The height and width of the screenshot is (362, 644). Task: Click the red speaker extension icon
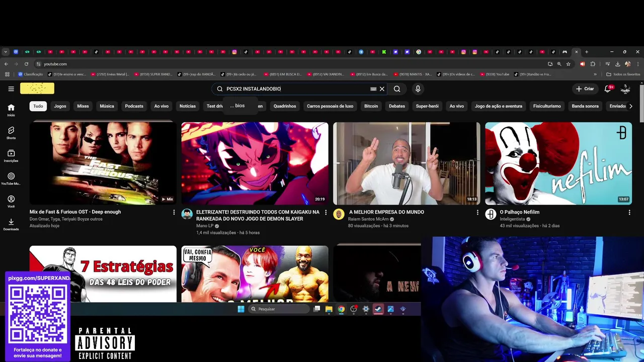[583, 64]
